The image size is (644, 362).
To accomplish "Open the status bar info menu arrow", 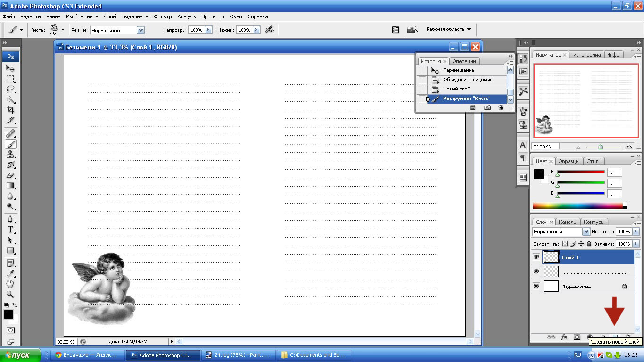I will coord(172,342).
